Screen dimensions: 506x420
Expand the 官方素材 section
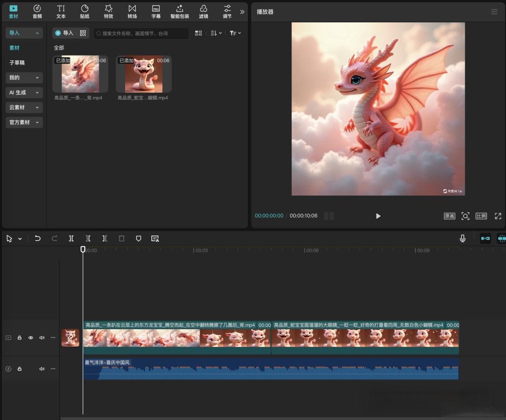(24, 122)
